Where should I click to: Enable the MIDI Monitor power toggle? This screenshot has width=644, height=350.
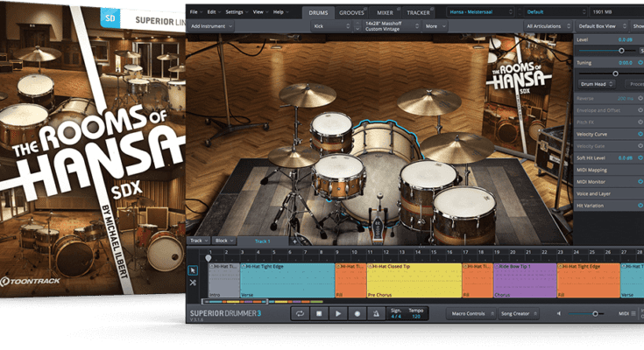[x=639, y=180]
